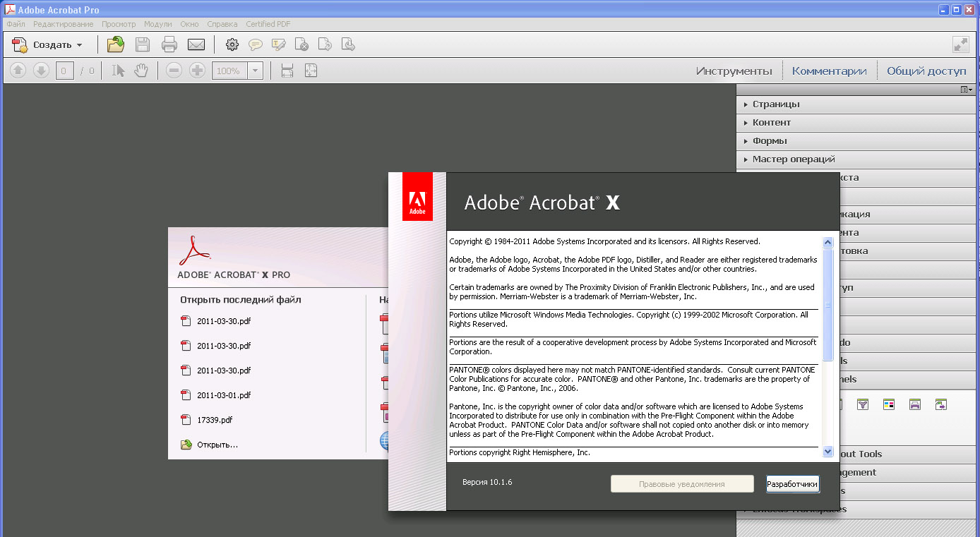Choose the Hand pan tool
The height and width of the screenshot is (537, 980).
[x=141, y=71]
